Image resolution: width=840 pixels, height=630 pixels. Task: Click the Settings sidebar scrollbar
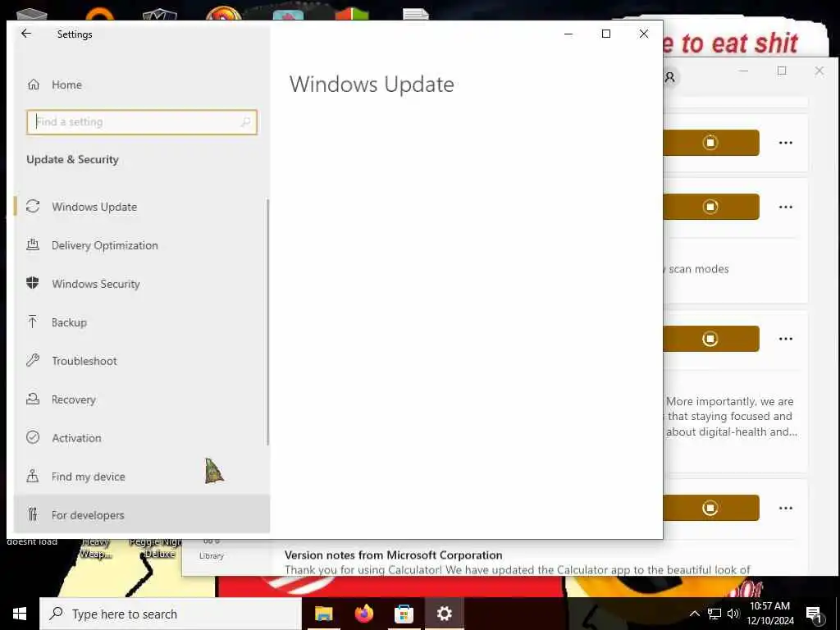click(267, 322)
